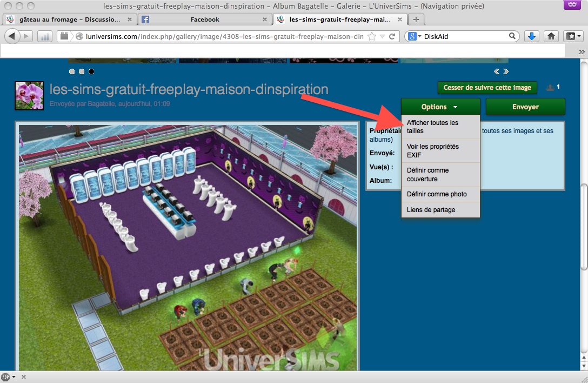Switch to the Facebook tab

(204, 19)
